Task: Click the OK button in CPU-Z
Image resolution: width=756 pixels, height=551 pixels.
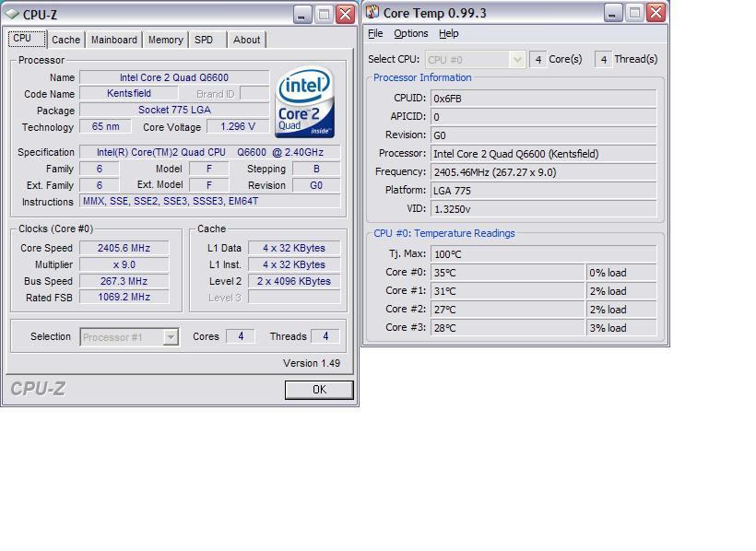Action: click(x=319, y=390)
